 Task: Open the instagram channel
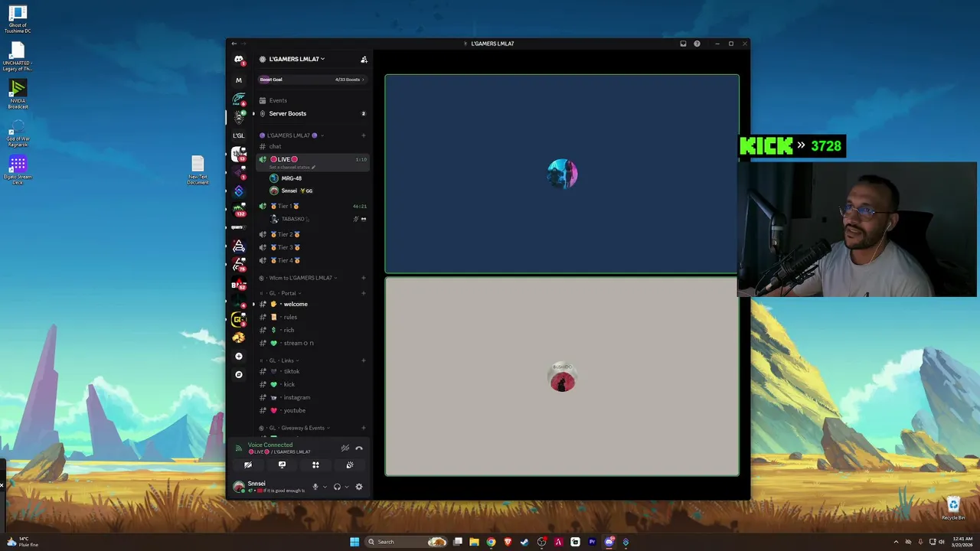tap(312, 397)
